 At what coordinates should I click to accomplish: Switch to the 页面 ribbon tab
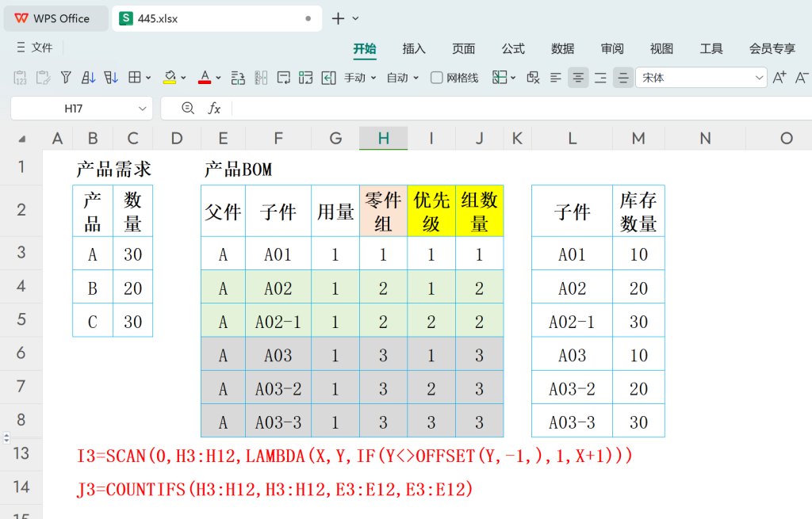coord(463,48)
